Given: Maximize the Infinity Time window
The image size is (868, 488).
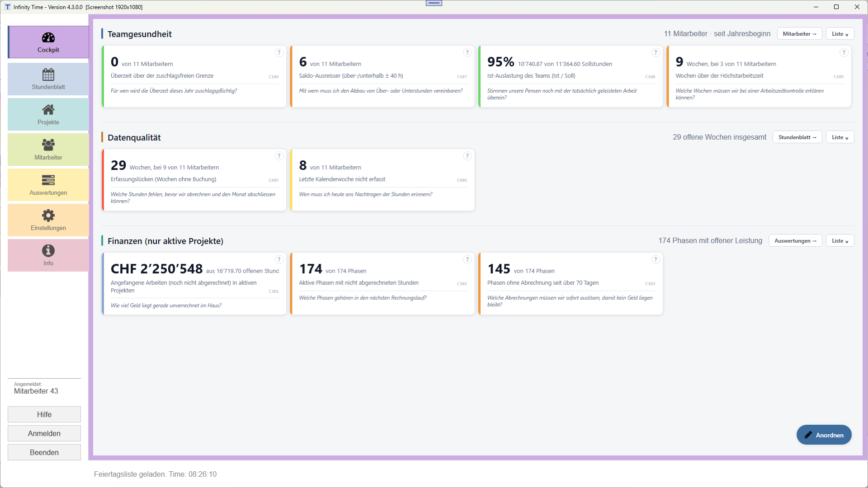Looking at the screenshot, I should (x=836, y=7).
